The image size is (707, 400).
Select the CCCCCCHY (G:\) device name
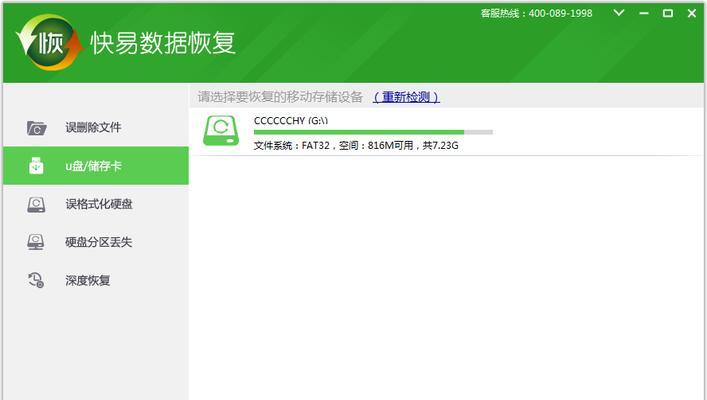pos(291,121)
